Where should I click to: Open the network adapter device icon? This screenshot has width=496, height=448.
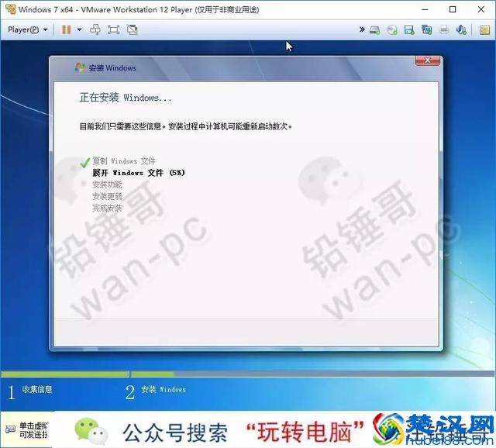pyautogui.click(x=427, y=30)
